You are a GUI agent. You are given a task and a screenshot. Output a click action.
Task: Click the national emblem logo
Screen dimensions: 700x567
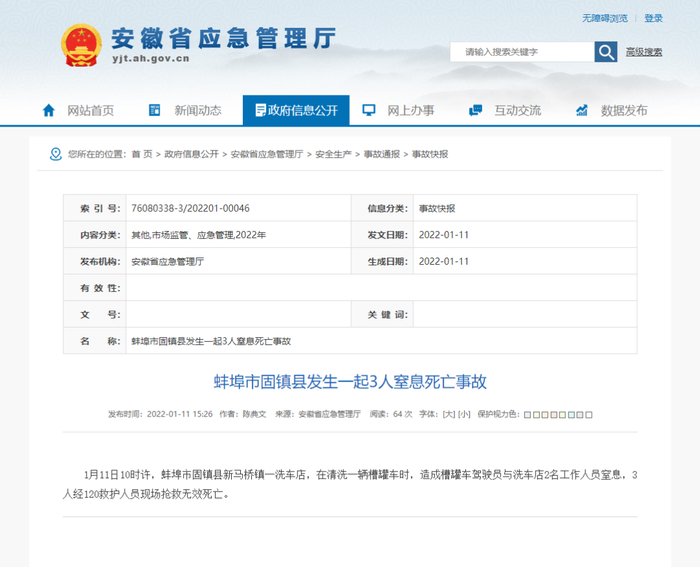pyautogui.click(x=81, y=45)
